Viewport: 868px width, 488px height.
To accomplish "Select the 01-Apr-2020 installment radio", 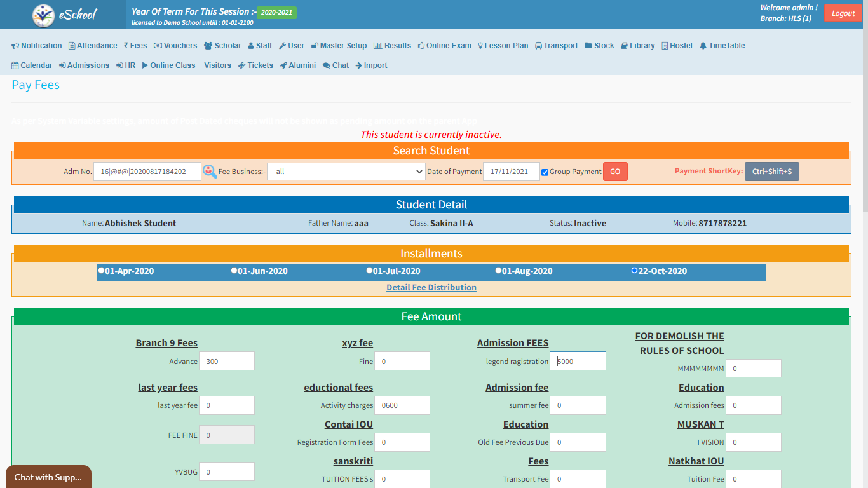I will tap(101, 270).
